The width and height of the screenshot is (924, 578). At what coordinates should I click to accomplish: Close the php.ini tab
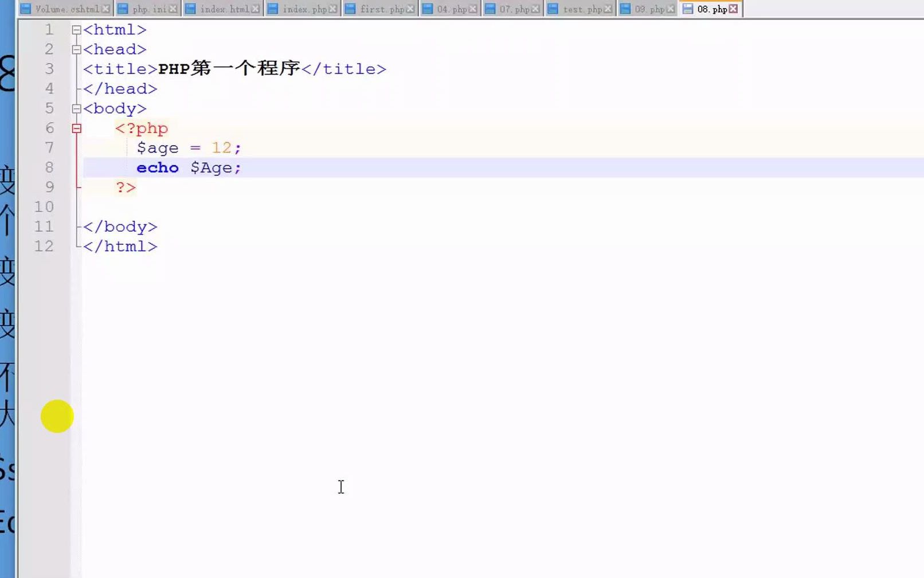[173, 9]
